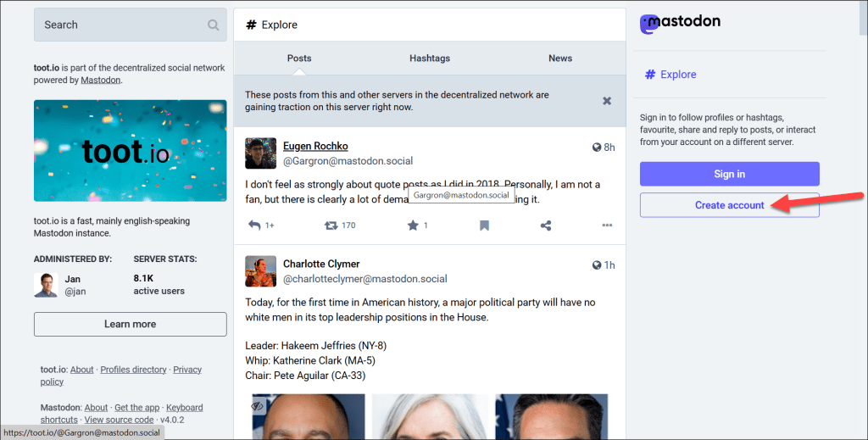Click the 1h timestamp on Charlotte's post
The width and height of the screenshot is (868, 440).
tap(609, 265)
